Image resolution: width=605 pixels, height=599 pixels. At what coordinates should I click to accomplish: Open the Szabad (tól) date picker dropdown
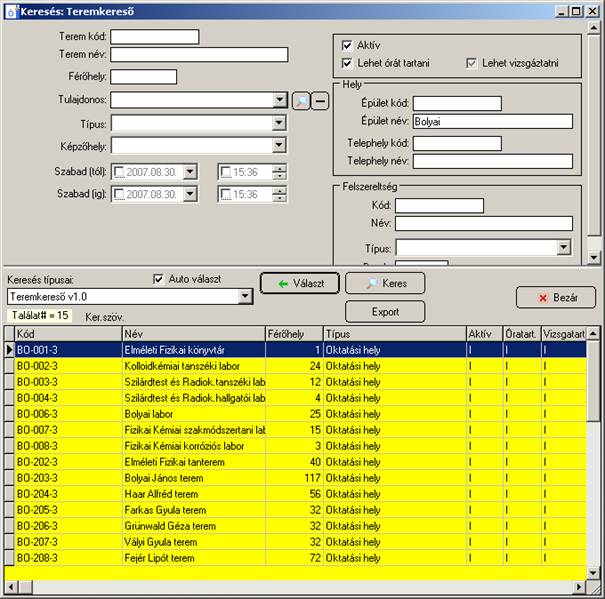tap(190, 172)
